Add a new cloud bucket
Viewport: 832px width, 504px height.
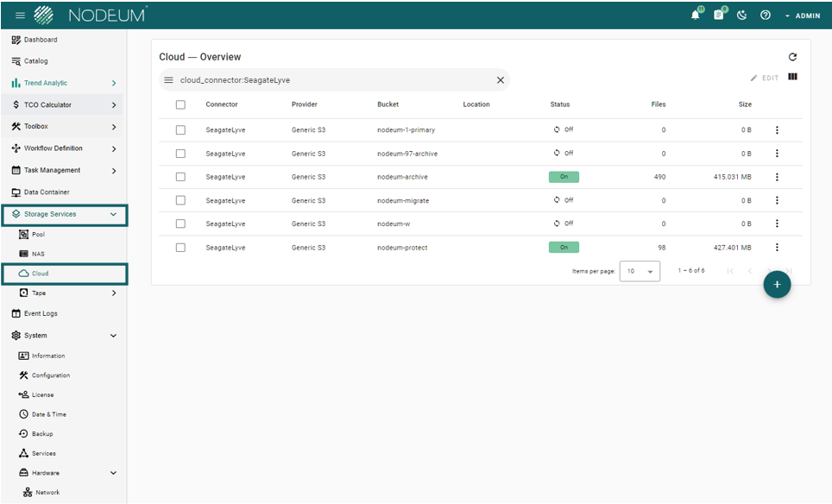click(777, 284)
